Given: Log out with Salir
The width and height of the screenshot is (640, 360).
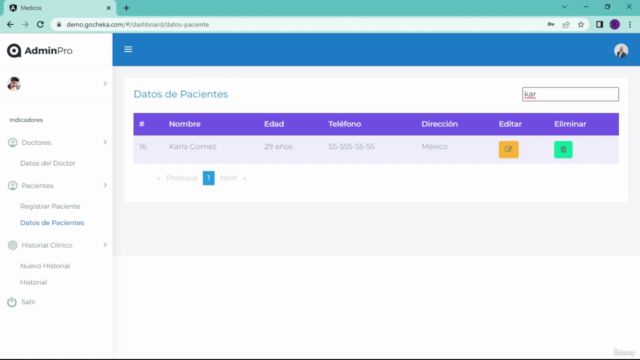Looking at the screenshot, I should point(28,302).
